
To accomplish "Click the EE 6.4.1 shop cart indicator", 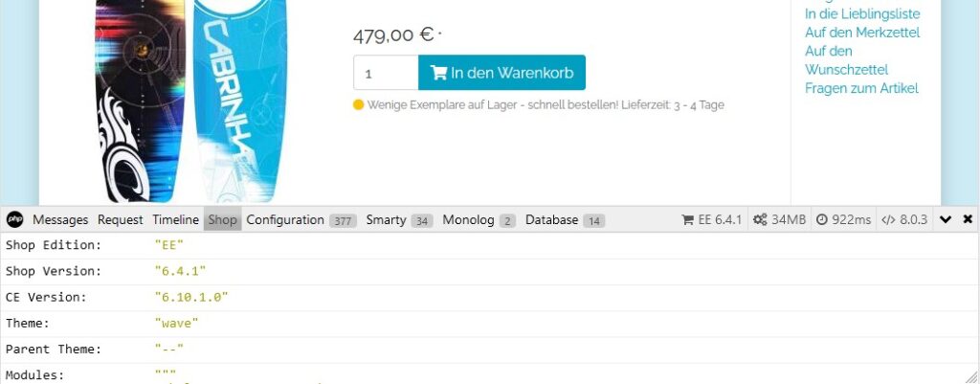I will (x=712, y=220).
